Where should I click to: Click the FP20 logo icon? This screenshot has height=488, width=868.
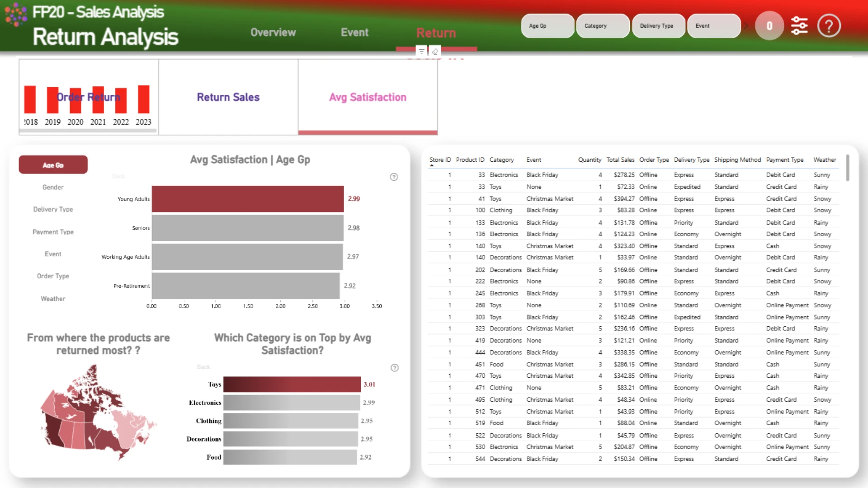click(x=16, y=14)
